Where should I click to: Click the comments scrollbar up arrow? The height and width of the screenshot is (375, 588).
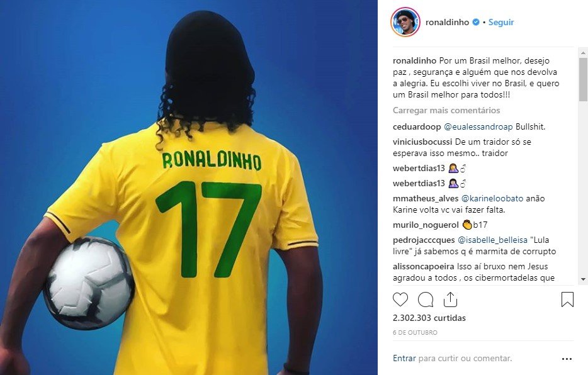pyautogui.click(x=583, y=52)
